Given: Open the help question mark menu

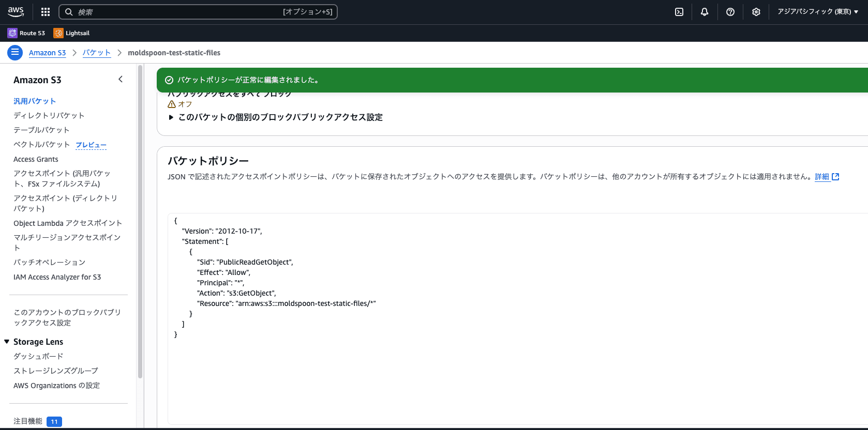Looking at the screenshot, I should [730, 12].
